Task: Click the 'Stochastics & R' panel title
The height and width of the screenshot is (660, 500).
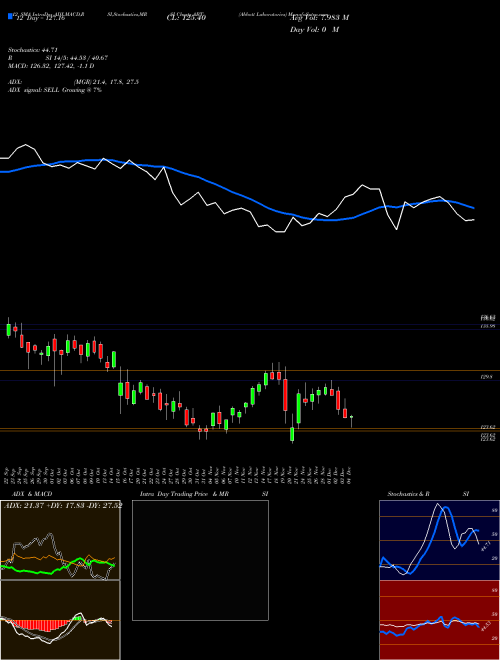Action: (x=408, y=494)
